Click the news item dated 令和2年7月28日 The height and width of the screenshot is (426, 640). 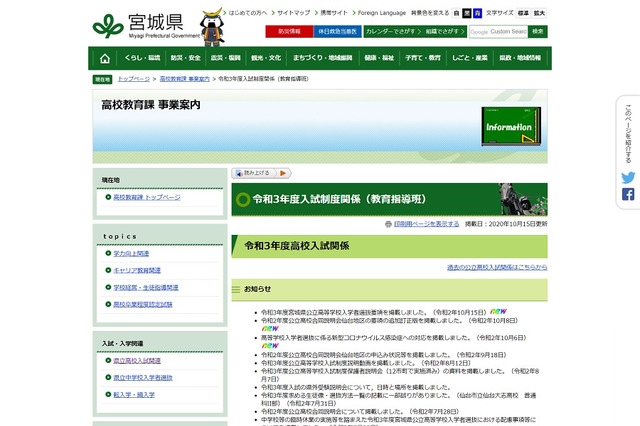360,412
